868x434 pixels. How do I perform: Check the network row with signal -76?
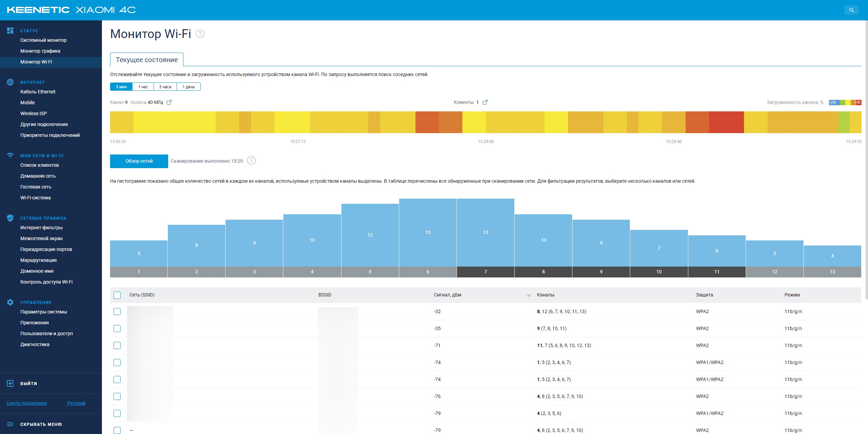(117, 397)
